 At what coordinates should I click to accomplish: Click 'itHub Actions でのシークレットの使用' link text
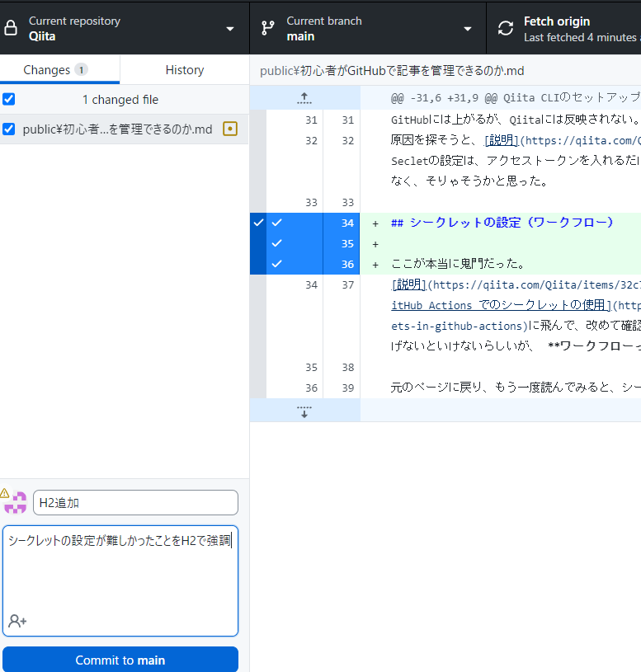[502, 305]
